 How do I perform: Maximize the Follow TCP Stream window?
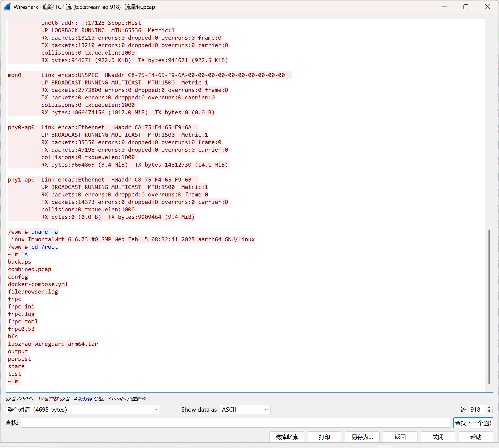tap(466, 7)
